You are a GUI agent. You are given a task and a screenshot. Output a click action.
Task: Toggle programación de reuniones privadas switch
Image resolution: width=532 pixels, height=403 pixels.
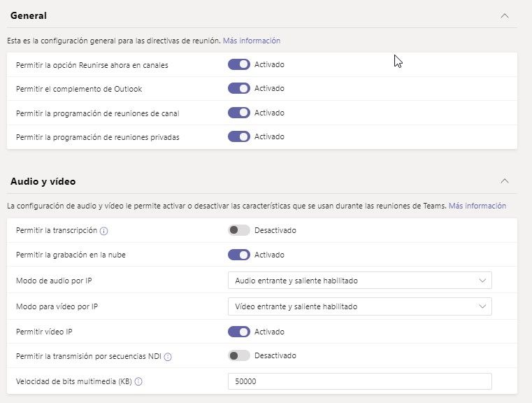click(x=239, y=136)
